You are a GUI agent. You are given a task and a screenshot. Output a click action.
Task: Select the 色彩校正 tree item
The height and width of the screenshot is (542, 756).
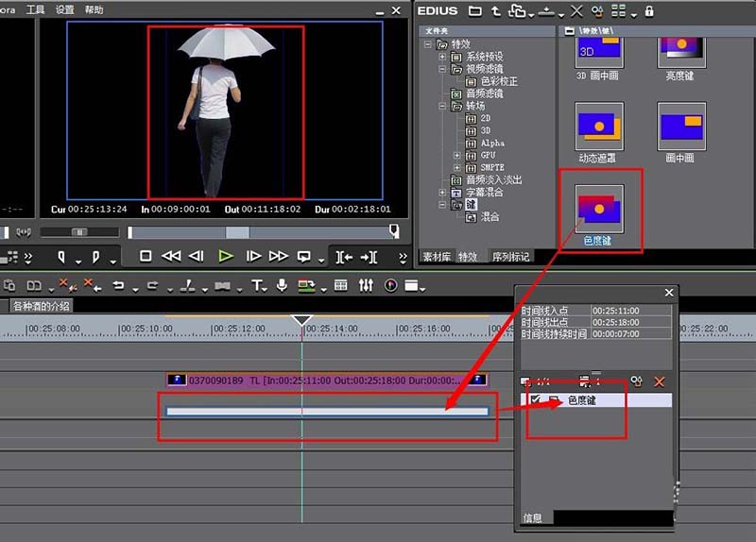[x=499, y=81]
